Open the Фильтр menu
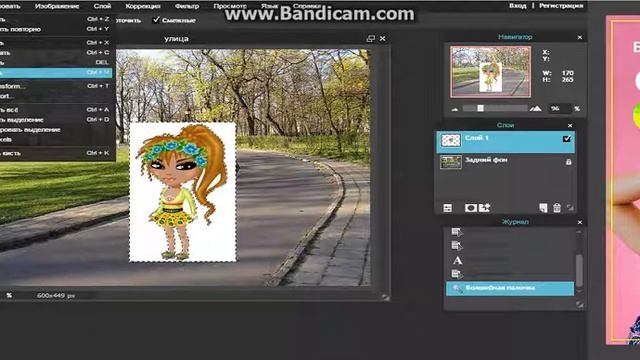 click(187, 6)
